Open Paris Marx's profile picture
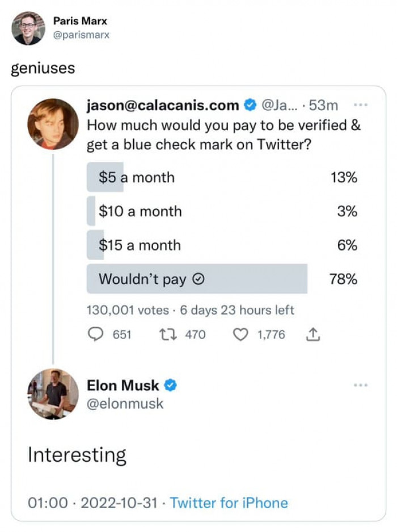 coord(28,28)
